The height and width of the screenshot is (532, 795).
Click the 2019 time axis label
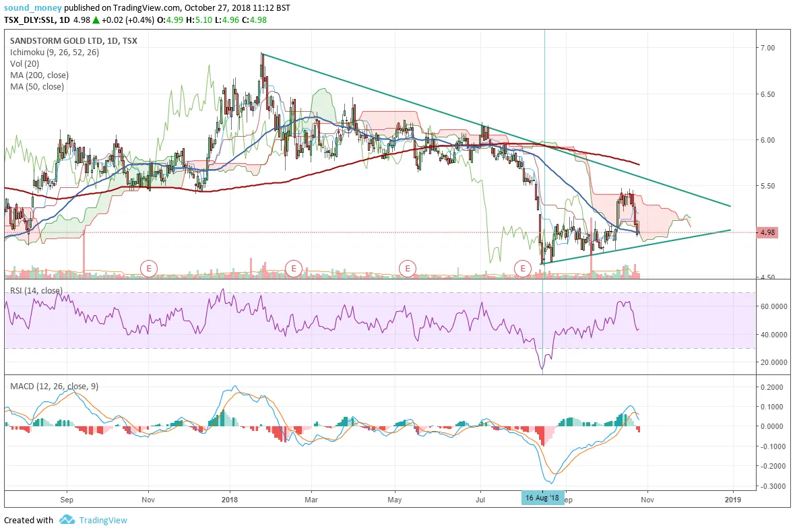pos(732,500)
